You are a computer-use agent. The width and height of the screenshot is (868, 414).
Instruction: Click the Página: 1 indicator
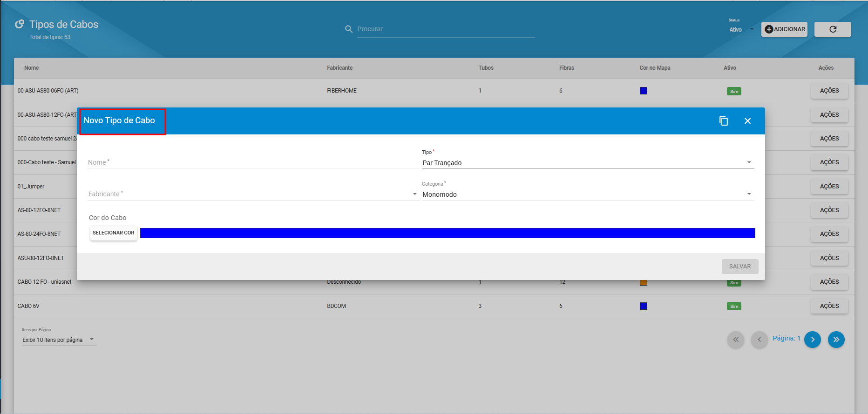787,338
